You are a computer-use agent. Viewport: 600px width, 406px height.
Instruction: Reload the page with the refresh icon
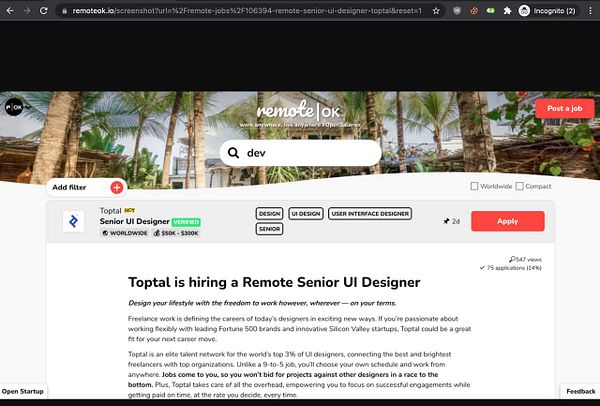coord(44,11)
